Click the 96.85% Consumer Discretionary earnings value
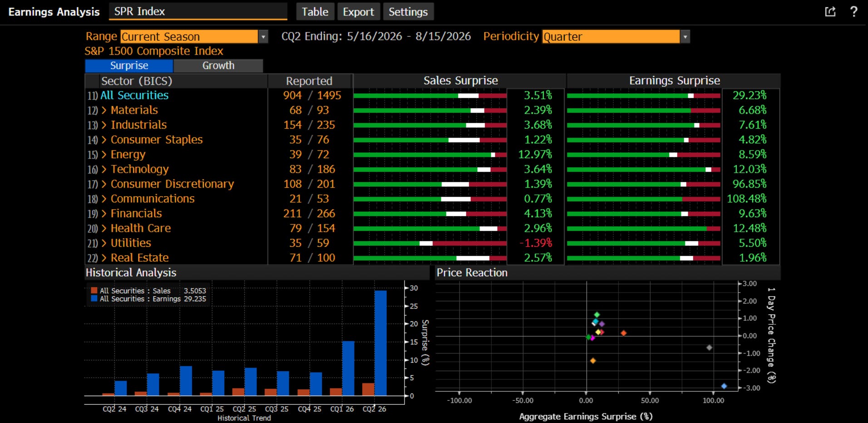868x423 pixels. click(x=749, y=184)
